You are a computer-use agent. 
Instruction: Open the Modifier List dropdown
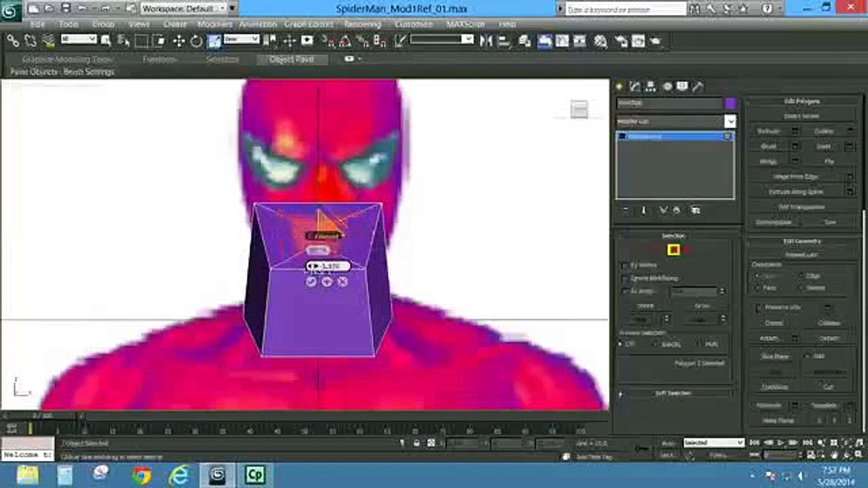[676, 121]
